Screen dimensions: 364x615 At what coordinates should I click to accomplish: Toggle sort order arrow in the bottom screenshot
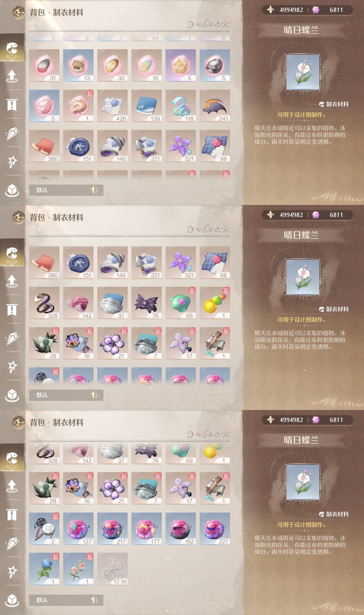(x=94, y=600)
